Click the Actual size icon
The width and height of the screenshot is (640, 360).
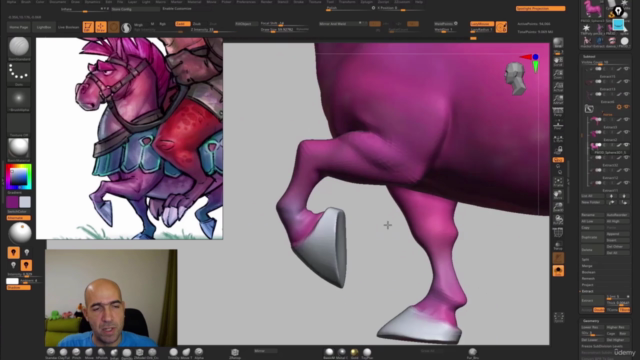(558, 87)
